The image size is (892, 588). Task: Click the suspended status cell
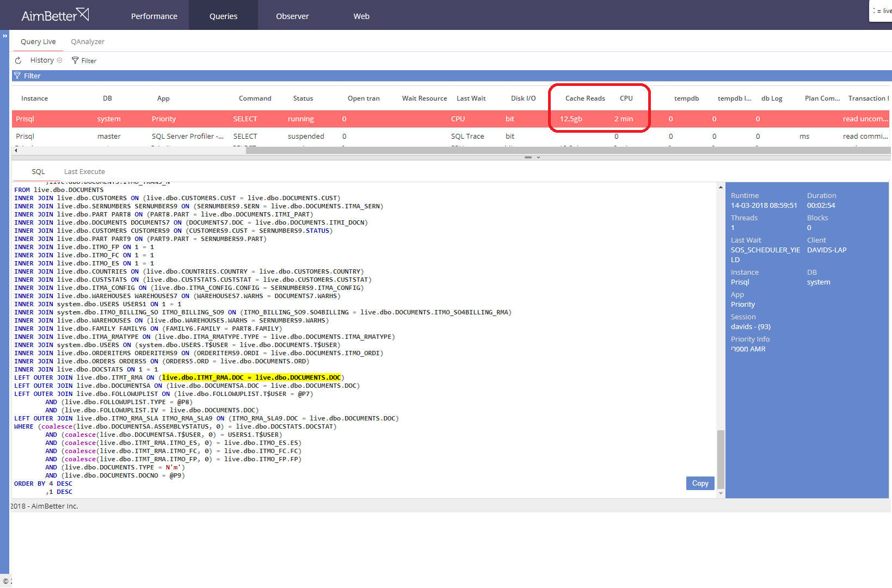[x=306, y=136]
